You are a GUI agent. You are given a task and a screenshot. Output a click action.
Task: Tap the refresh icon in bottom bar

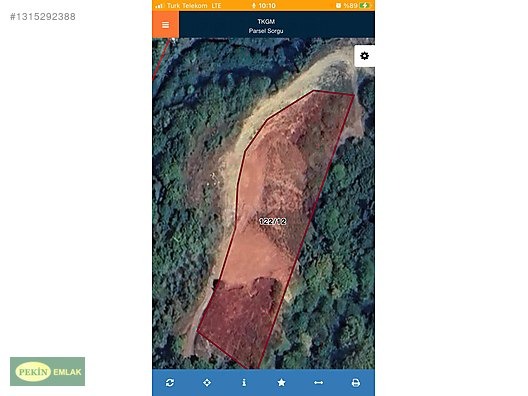(x=170, y=383)
